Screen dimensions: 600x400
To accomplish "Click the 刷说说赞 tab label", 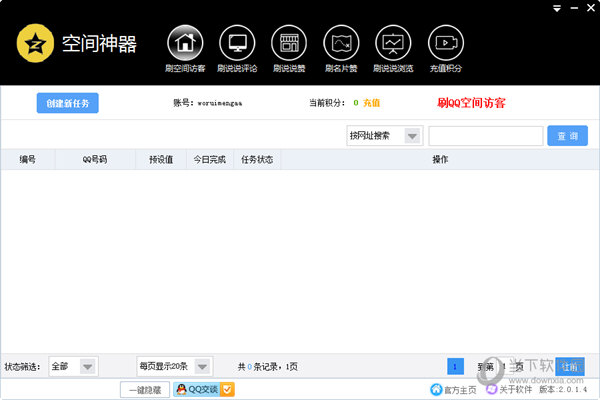I will (x=289, y=69).
